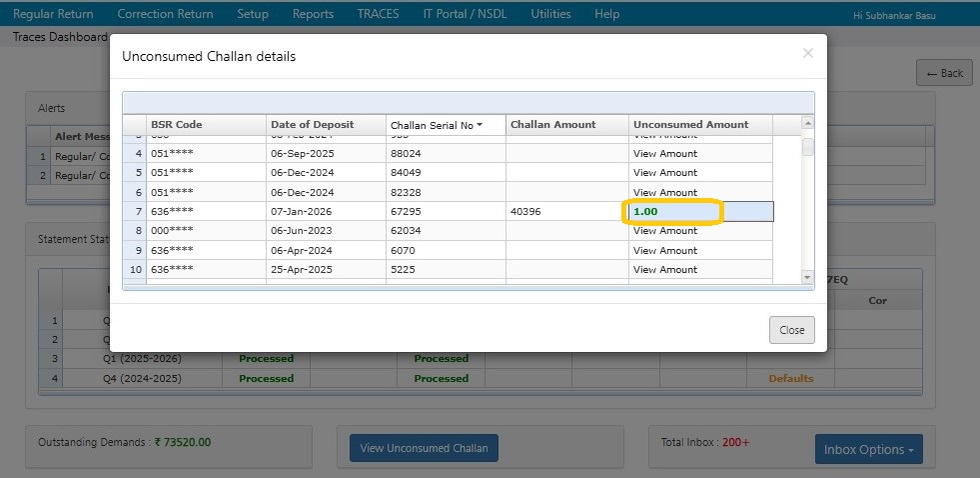View Amount for challan serial 88024
980x478 pixels.
coord(665,154)
